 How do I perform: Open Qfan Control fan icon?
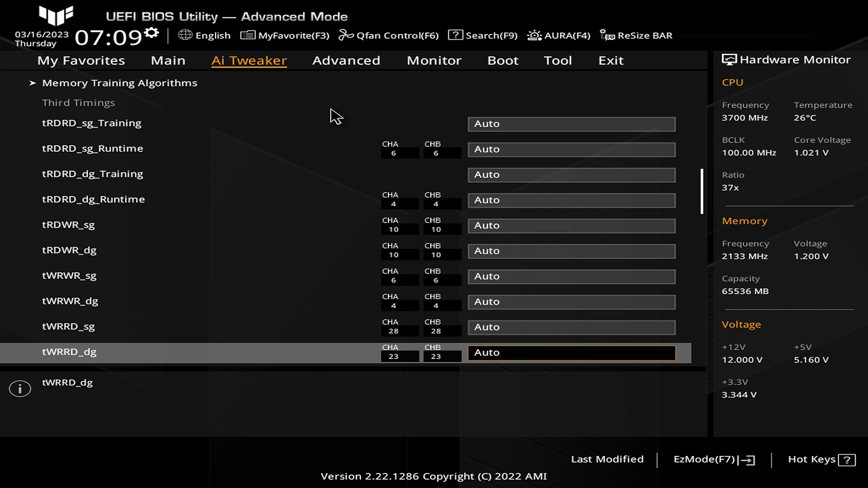point(346,35)
